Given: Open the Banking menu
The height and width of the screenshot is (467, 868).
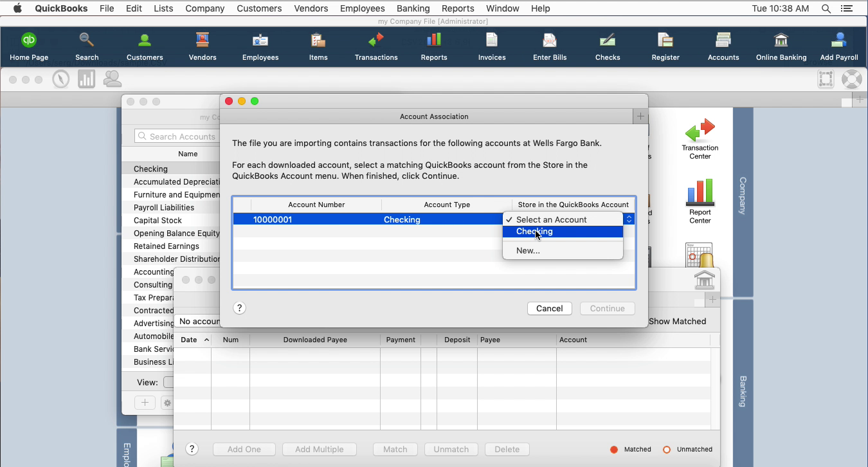Looking at the screenshot, I should (x=413, y=8).
